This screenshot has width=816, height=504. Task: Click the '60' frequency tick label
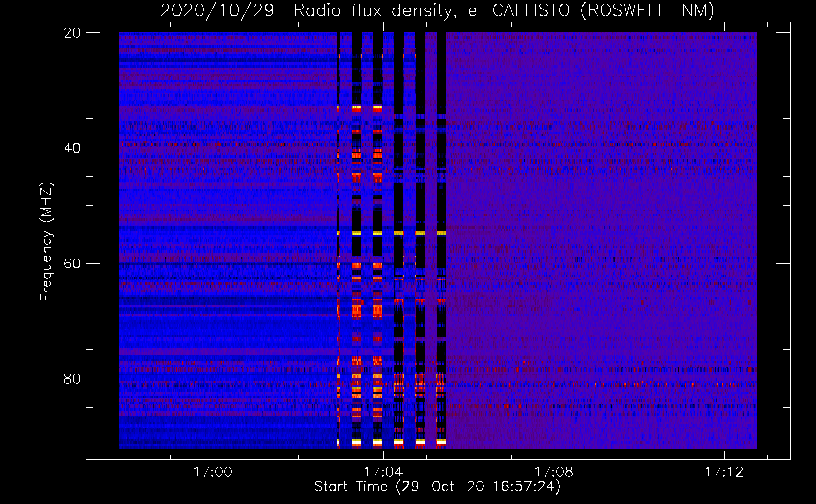pos(72,263)
